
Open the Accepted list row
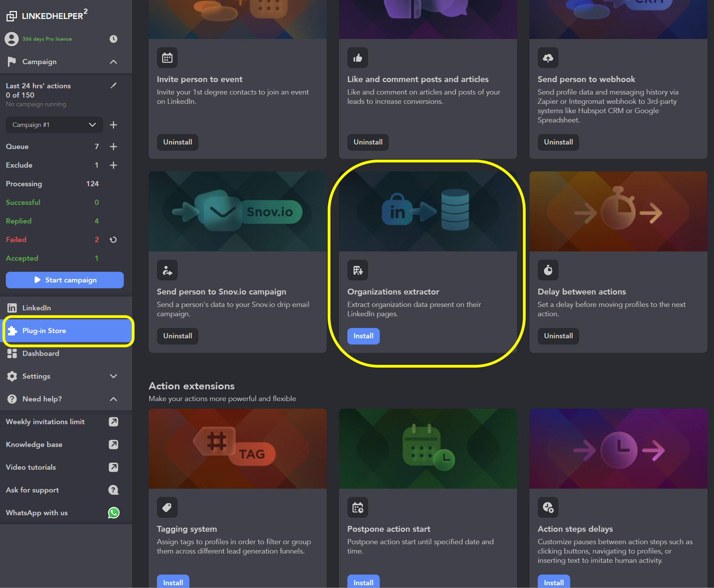(x=52, y=258)
